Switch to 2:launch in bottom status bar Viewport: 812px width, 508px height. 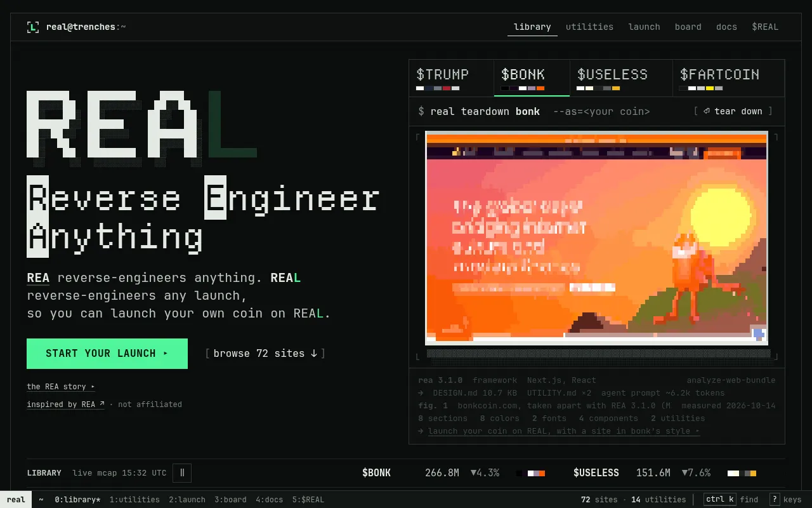tap(187, 500)
